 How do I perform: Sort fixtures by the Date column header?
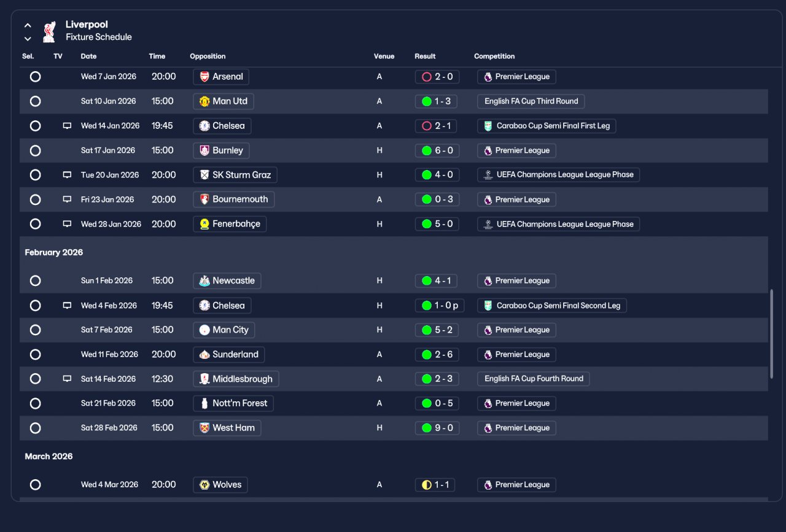[x=88, y=56]
